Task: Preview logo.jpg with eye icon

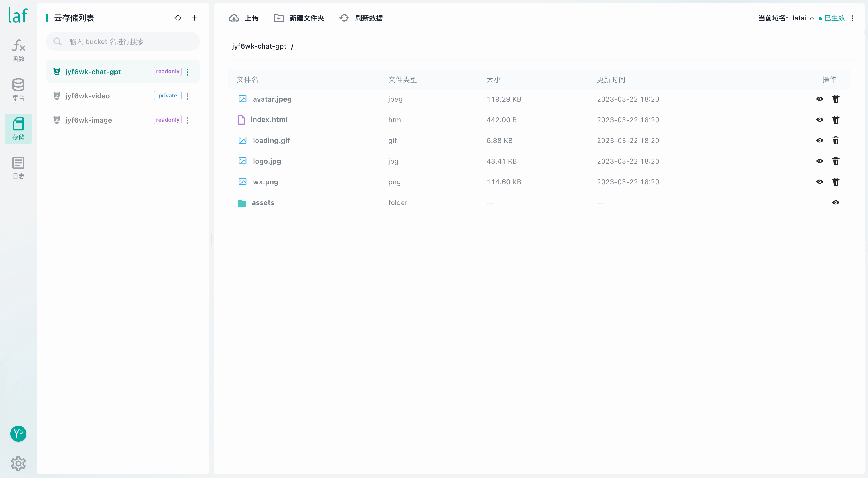Action: click(819, 161)
